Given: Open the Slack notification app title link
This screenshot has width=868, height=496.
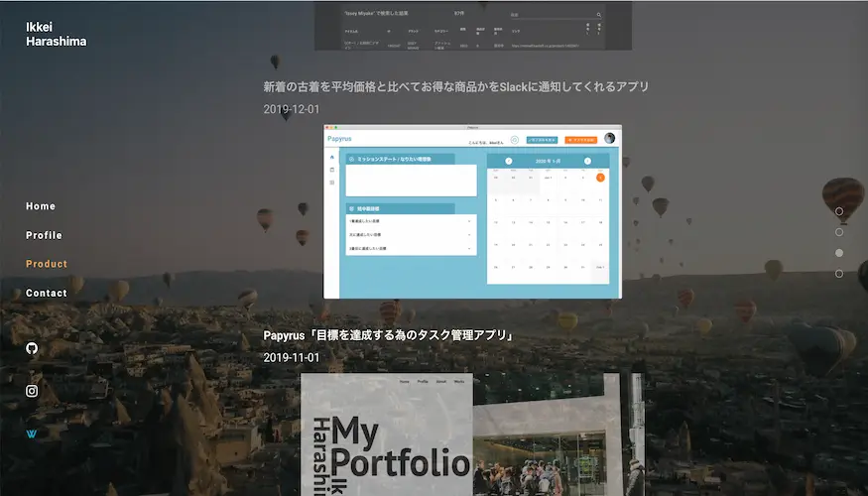Looking at the screenshot, I should pos(455,87).
